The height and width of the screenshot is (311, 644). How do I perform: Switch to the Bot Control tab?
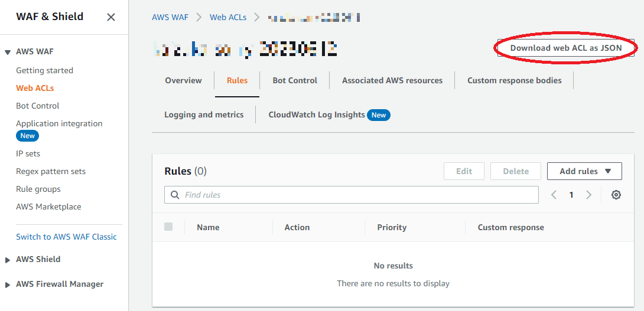[295, 80]
